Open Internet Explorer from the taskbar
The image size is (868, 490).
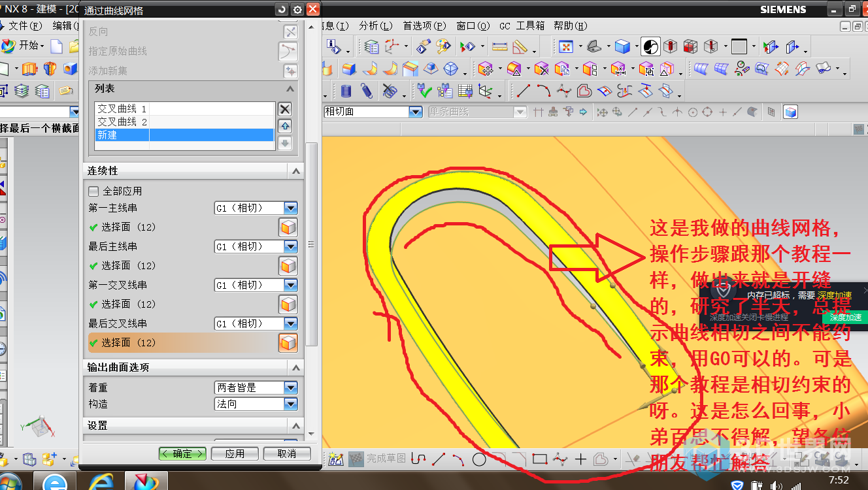(x=100, y=483)
